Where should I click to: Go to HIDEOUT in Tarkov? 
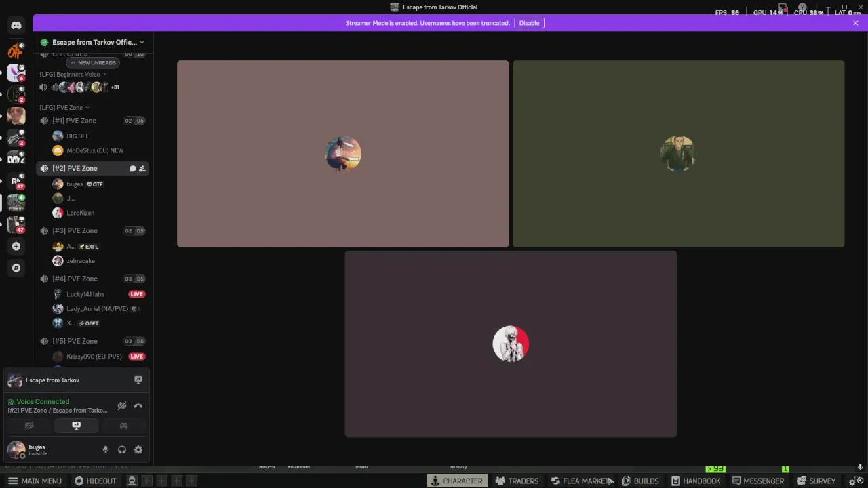click(x=96, y=481)
